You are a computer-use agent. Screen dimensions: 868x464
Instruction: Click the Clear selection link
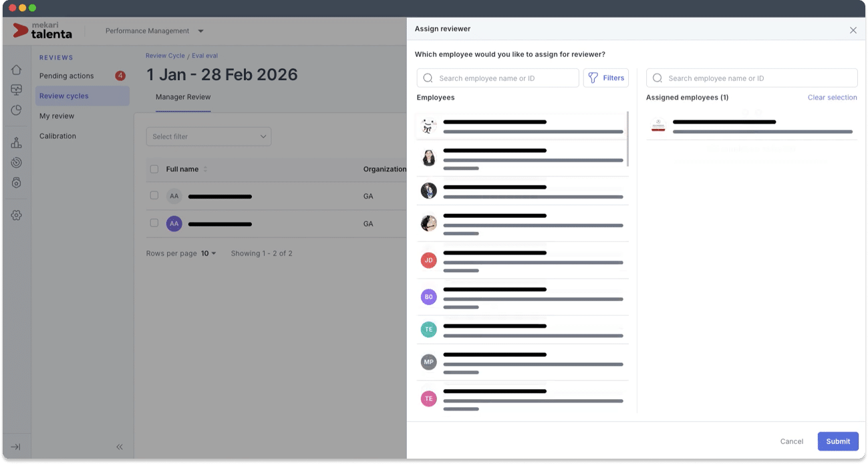pos(832,98)
